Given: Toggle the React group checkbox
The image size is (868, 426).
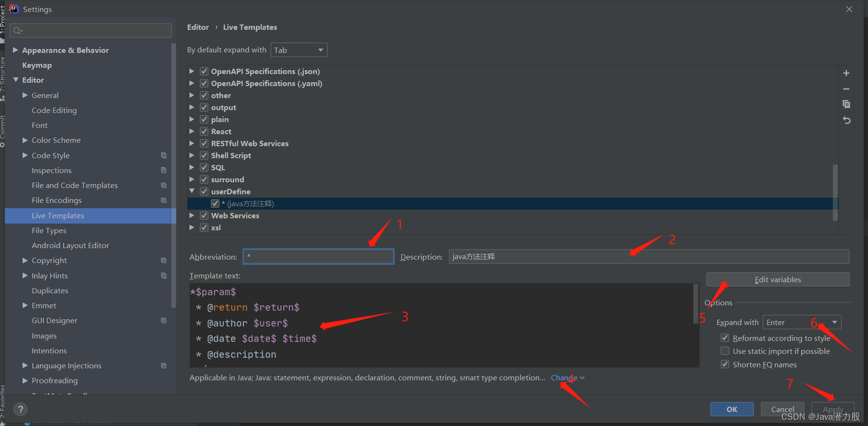Looking at the screenshot, I should 204,131.
